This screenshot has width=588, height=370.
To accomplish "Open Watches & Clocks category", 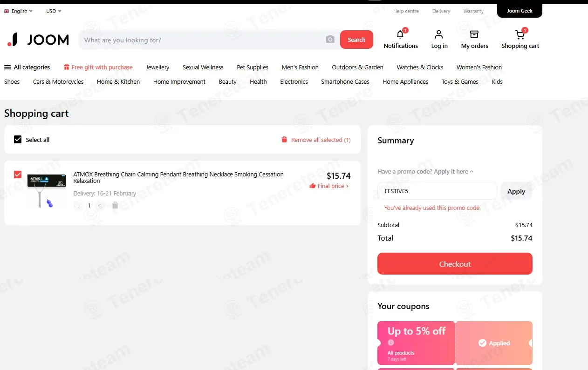I will click(420, 67).
